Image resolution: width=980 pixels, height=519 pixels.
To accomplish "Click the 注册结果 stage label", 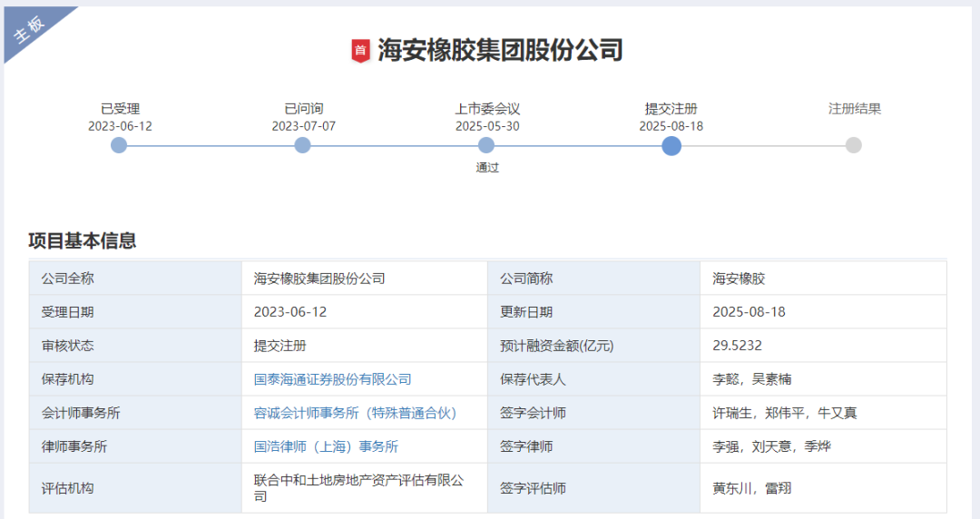I will (855, 109).
